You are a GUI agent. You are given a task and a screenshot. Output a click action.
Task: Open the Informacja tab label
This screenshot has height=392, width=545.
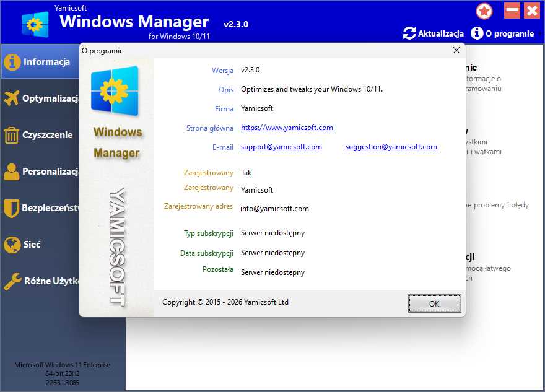tap(46, 62)
